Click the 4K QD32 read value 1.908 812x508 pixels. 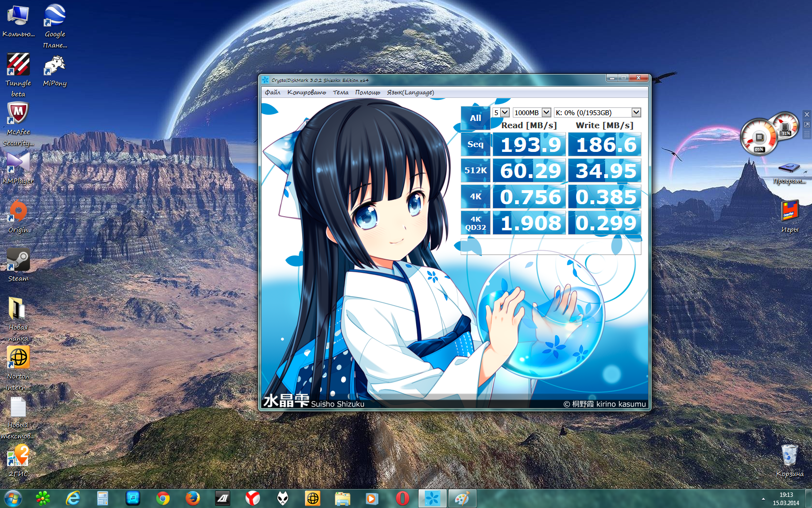(529, 223)
